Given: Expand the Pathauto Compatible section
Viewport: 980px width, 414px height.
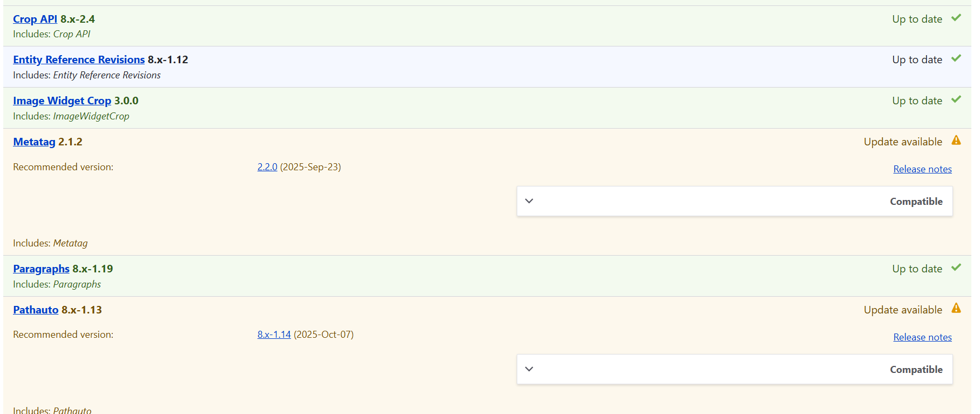Looking at the screenshot, I should coord(529,369).
